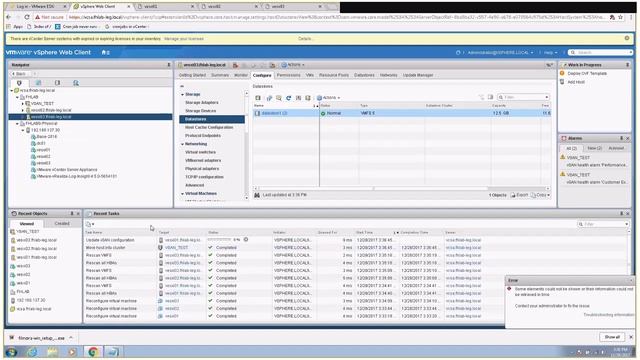Select the Storage navigator tab icon

tap(57, 83)
